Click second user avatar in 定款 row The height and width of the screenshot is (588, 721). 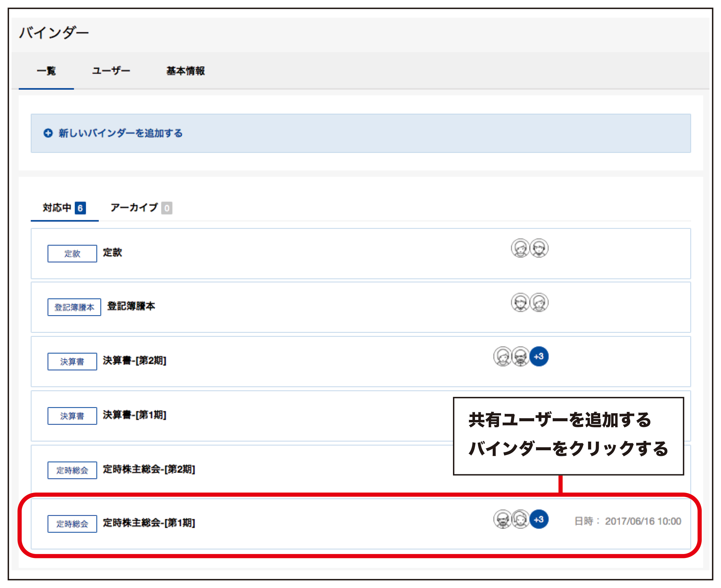[539, 248]
